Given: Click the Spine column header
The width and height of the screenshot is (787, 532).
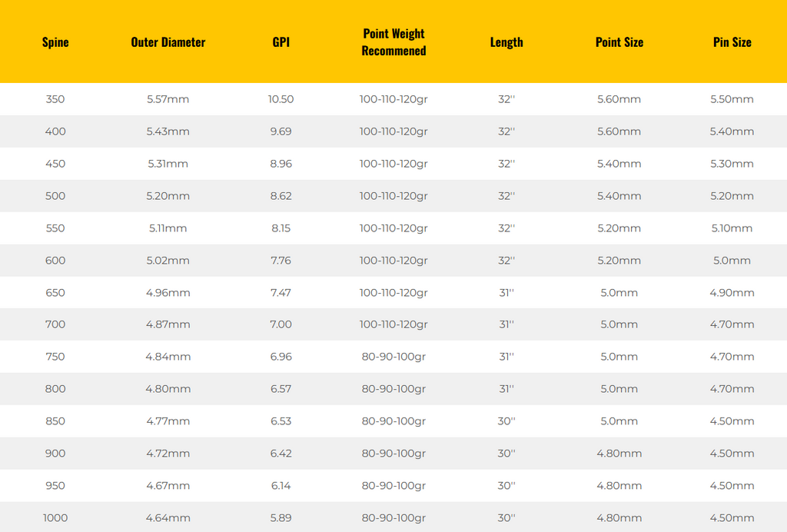Looking at the screenshot, I should [55, 42].
